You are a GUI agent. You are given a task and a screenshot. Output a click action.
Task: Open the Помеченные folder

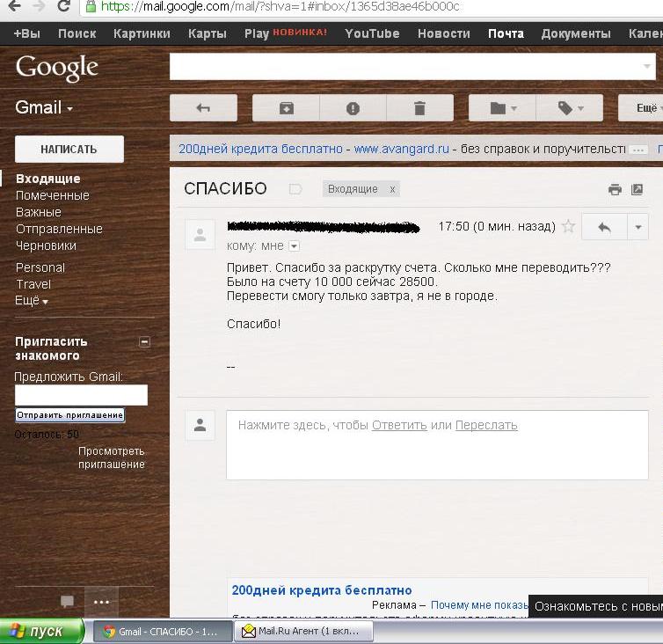tap(53, 195)
